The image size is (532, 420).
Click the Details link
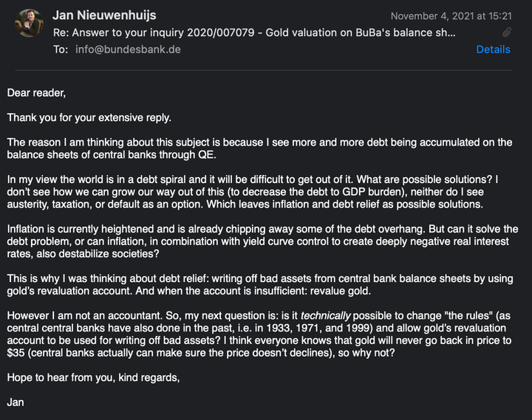click(493, 49)
